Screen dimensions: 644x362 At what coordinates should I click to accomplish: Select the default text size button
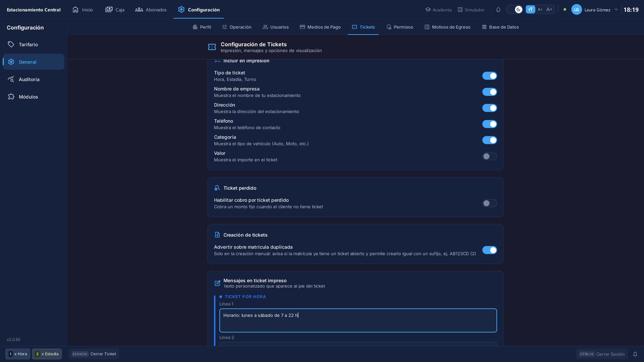530,10
